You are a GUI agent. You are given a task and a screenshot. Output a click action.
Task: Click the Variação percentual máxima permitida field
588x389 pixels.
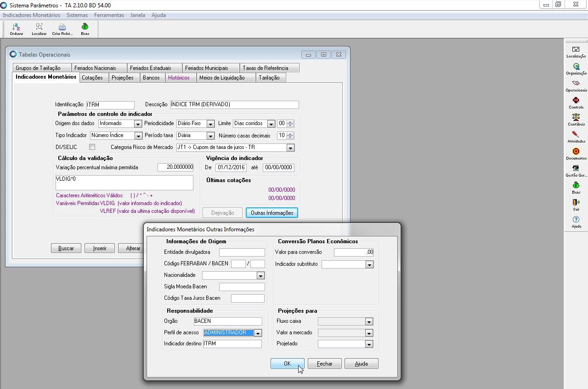tap(175, 167)
